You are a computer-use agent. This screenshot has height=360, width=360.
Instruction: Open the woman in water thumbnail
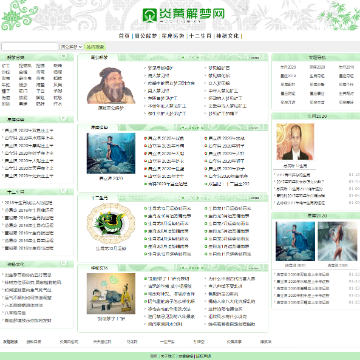pyautogui.click(x=337, y=241)
